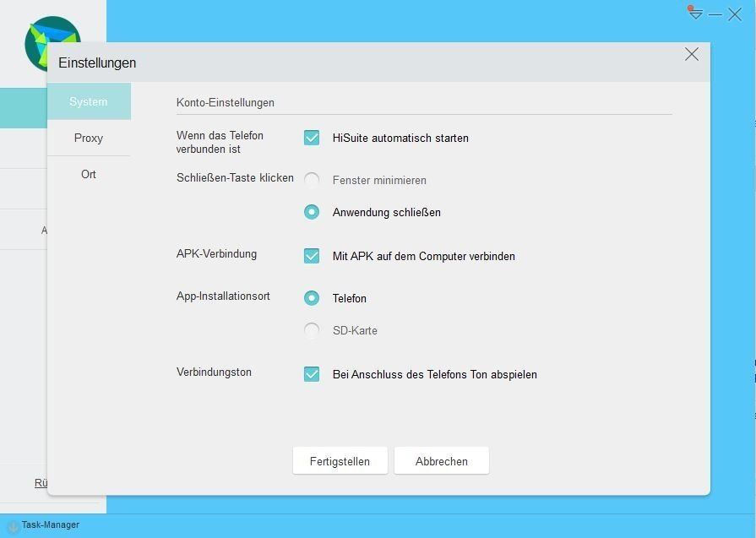756x538 pixels.
Task: Choose Telefon as app install location
Action: click(x=312, y=298)
